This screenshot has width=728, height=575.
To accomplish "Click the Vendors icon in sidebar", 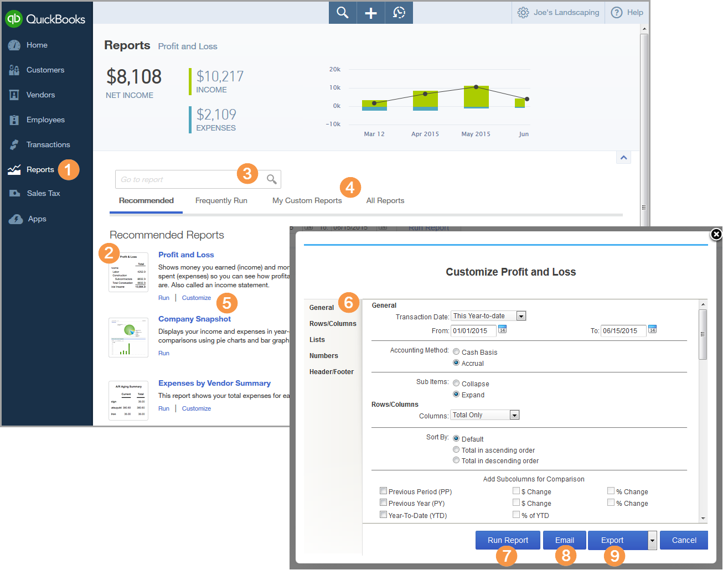I will point(14,95).
